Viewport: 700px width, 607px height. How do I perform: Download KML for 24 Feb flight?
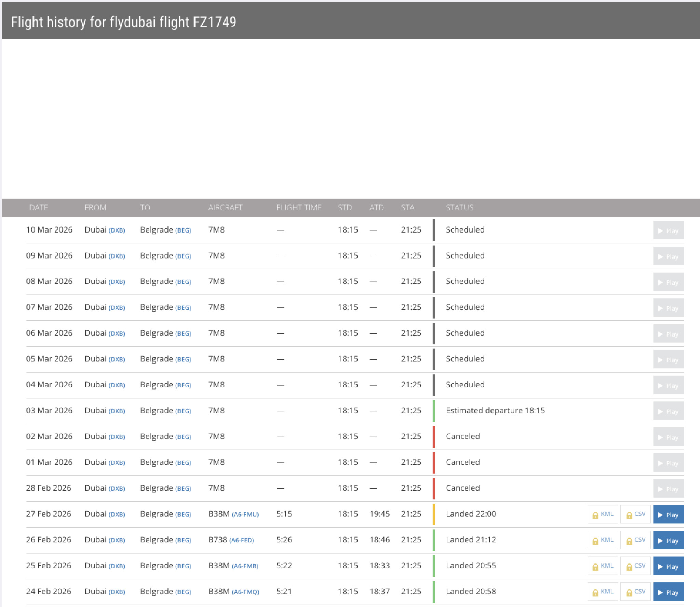point(603,592)
